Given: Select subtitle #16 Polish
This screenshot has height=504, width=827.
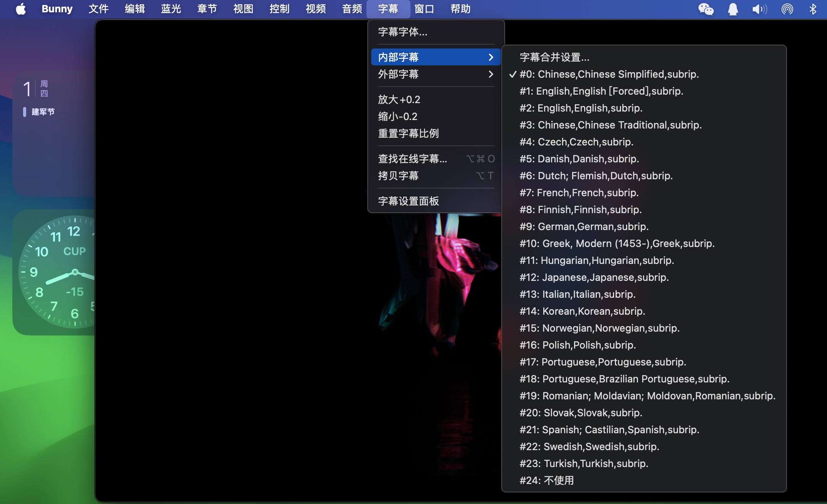Looking at the screenshot, I should point(644,345).
